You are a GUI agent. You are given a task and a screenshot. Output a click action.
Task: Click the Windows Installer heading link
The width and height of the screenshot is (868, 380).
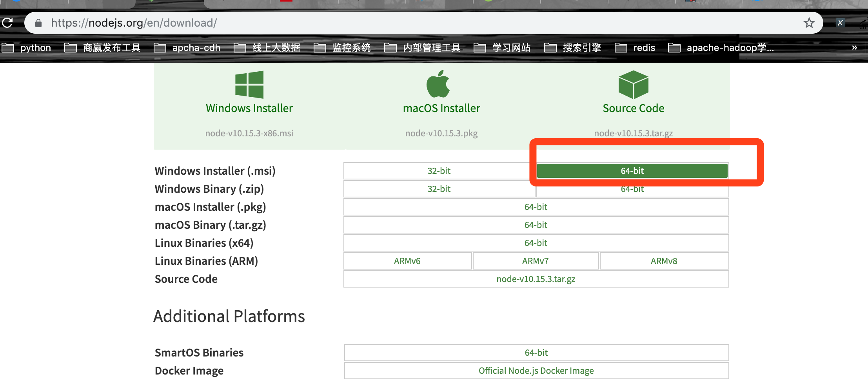(249, 108)
